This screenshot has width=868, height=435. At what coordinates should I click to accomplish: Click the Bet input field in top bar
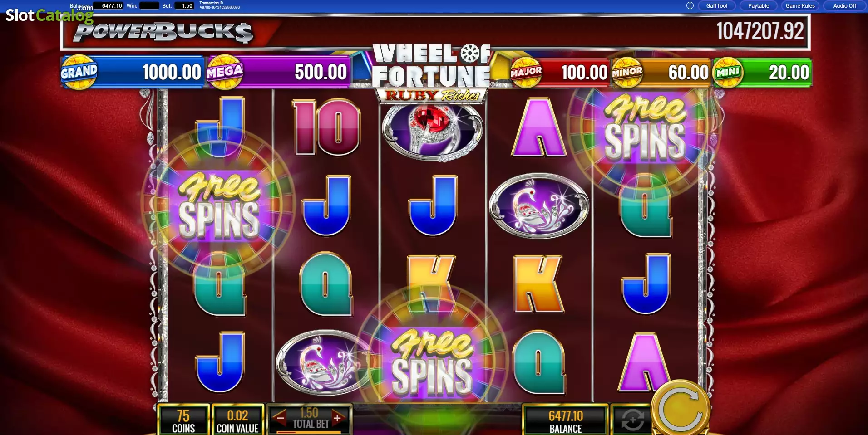(186, 6)
